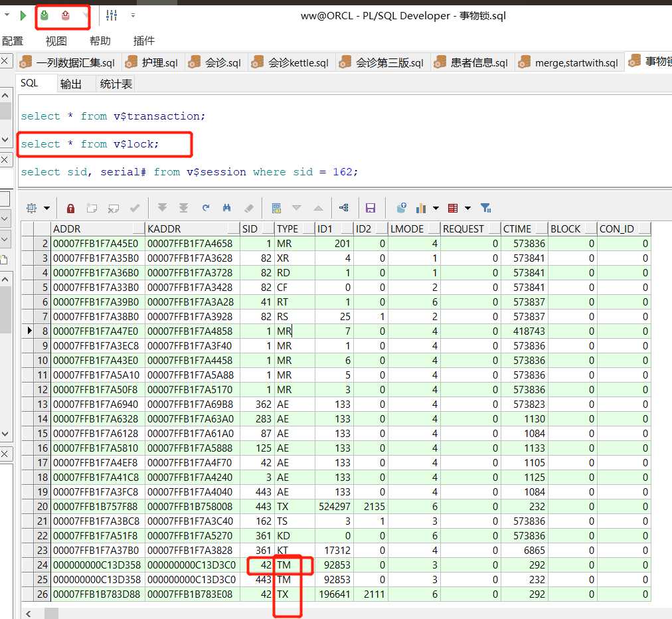Open Query by Example binoculars icon

pos(226,208)
